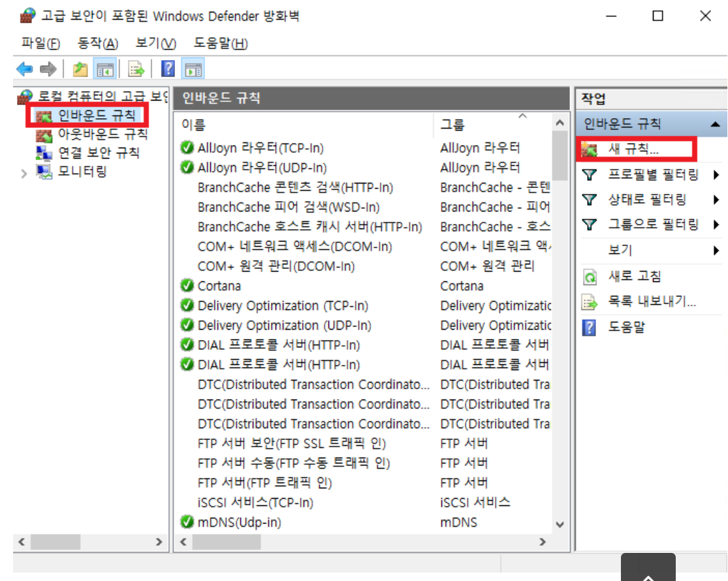
Task: Select BranchCache 호스트 캐시 서버(HTTP-In) rule
Action: 309,227
